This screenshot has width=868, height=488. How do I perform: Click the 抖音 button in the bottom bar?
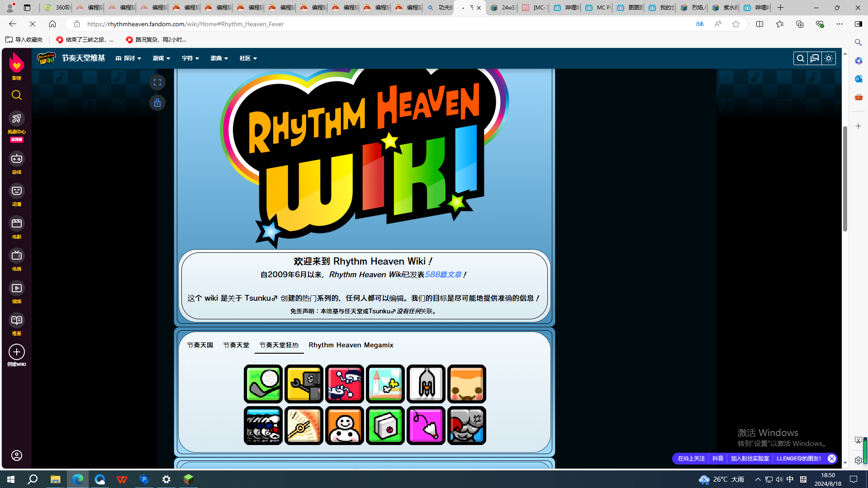[718, 459]
